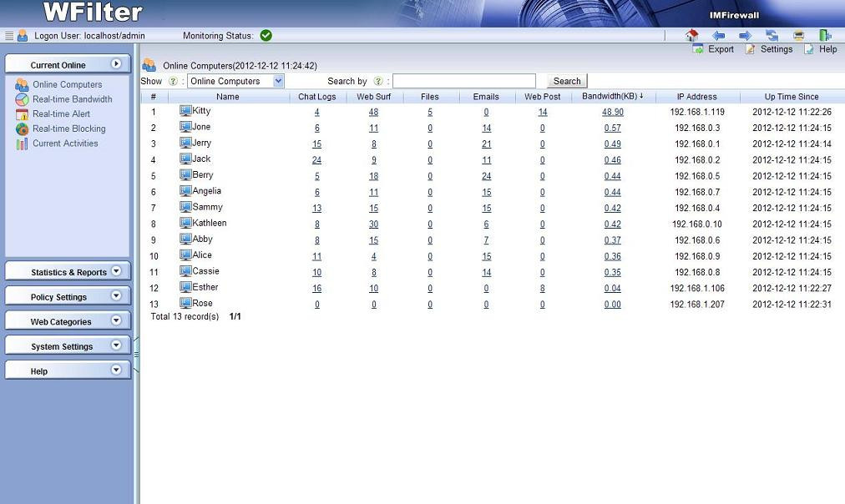Open Real-time Bandwidth in sidebar
The width and height of the screenshot is (845, 504).
click(x=72, y=99)
